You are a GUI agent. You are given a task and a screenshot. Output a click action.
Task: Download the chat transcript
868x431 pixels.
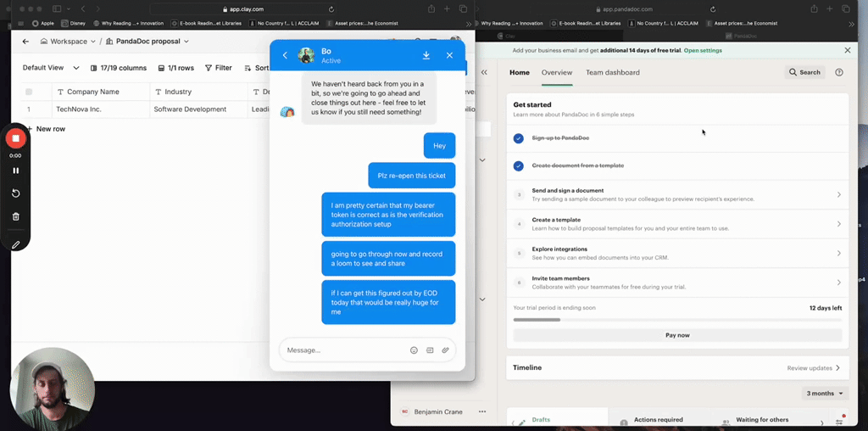426,55
